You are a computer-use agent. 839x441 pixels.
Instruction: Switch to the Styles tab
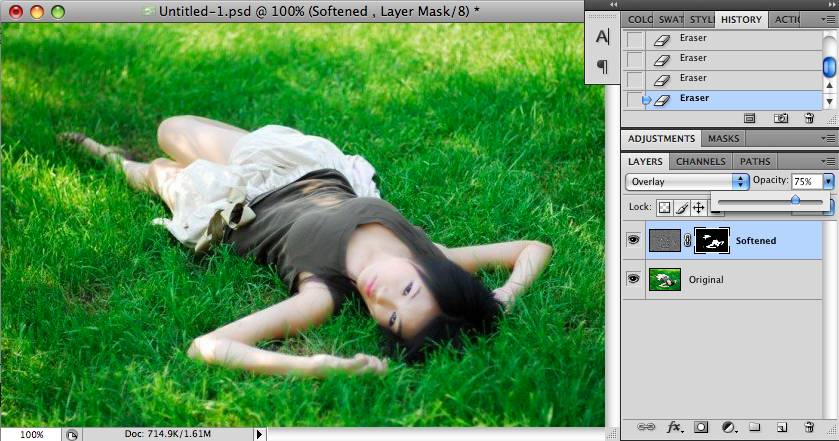[701, 20]
